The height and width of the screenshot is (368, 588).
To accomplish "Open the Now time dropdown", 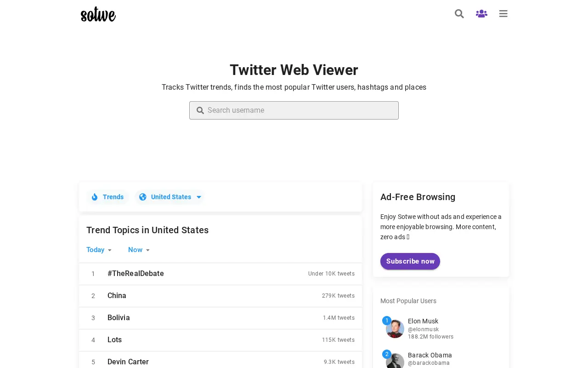I will click(139, 250).
